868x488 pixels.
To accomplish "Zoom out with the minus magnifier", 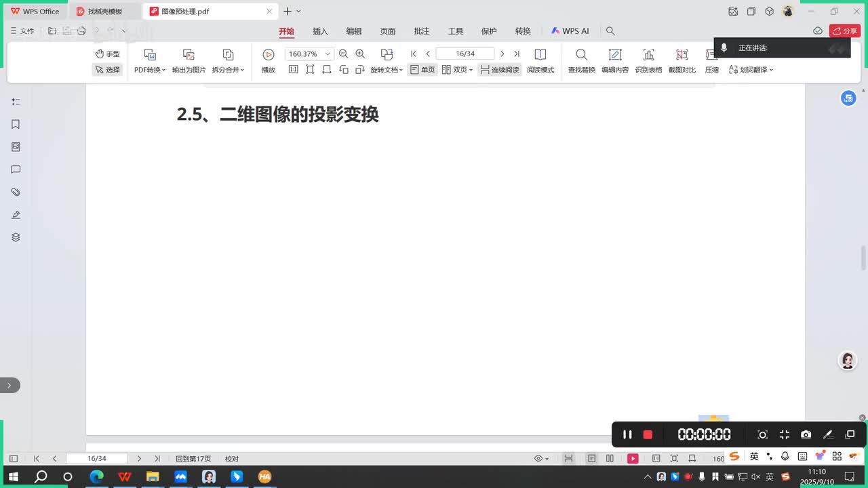I will point(343,54).
